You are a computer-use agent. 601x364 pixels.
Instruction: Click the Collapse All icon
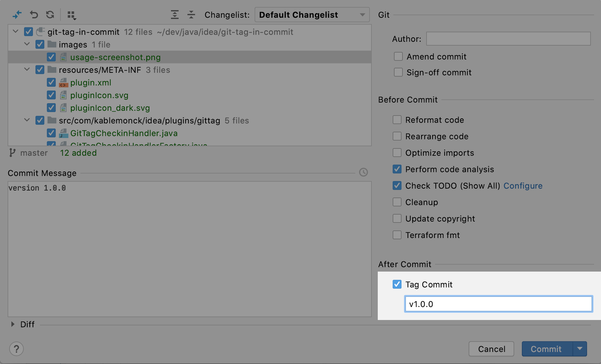tap(191, 15)
